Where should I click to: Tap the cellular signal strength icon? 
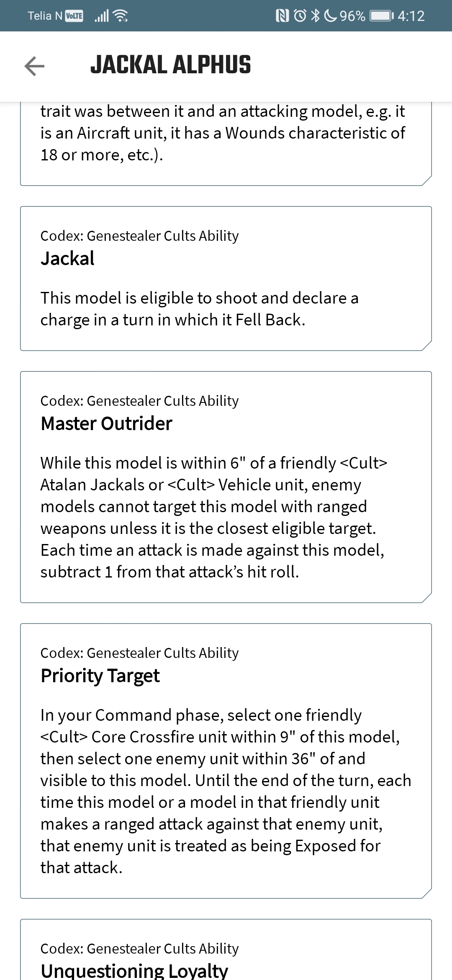click(102, 16)
